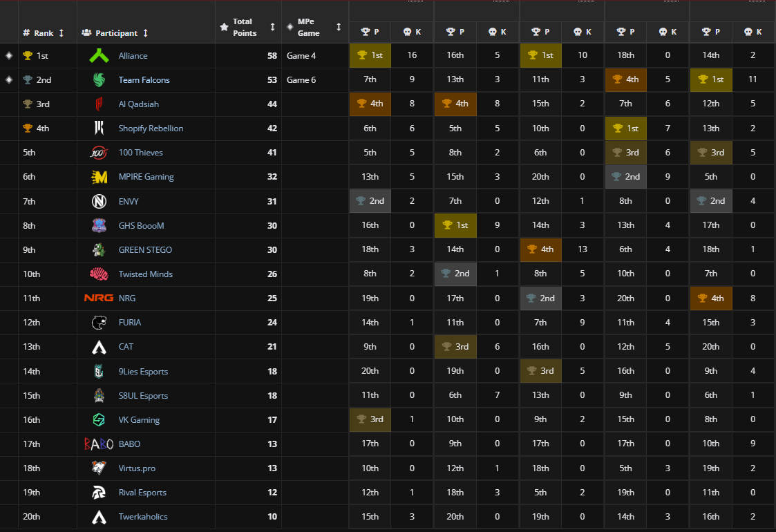Click GHS BoooM's 1st place highlighted cell
This screenshot has width=776, height=532.
(x=455, y=225)
